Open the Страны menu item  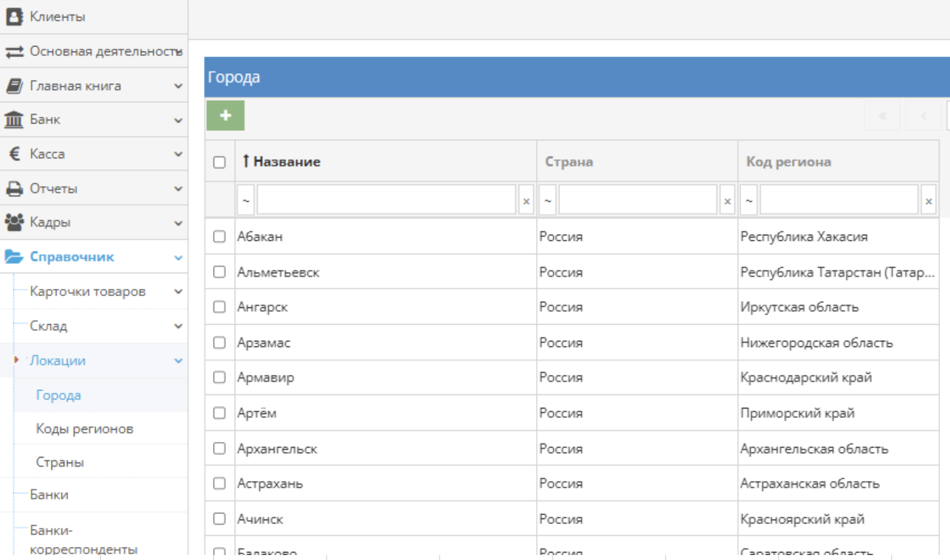click(60, 463)
